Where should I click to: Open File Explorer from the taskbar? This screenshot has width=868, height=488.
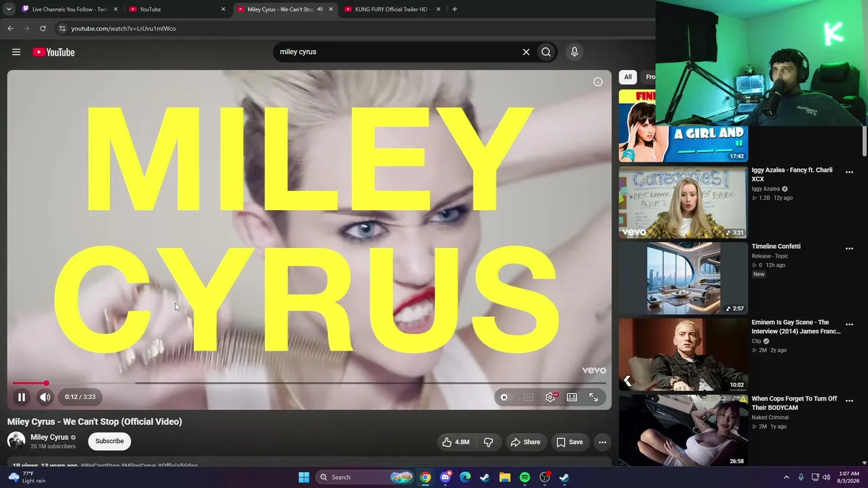(x=505, y=477)
